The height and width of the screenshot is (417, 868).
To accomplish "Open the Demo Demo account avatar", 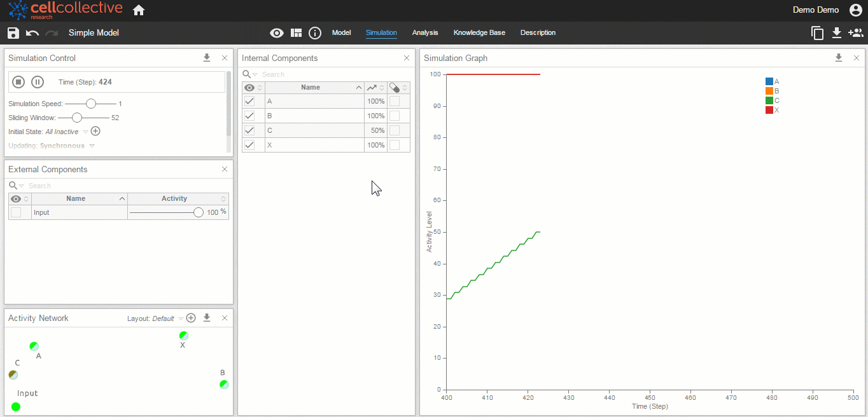I will pos(856,10).
